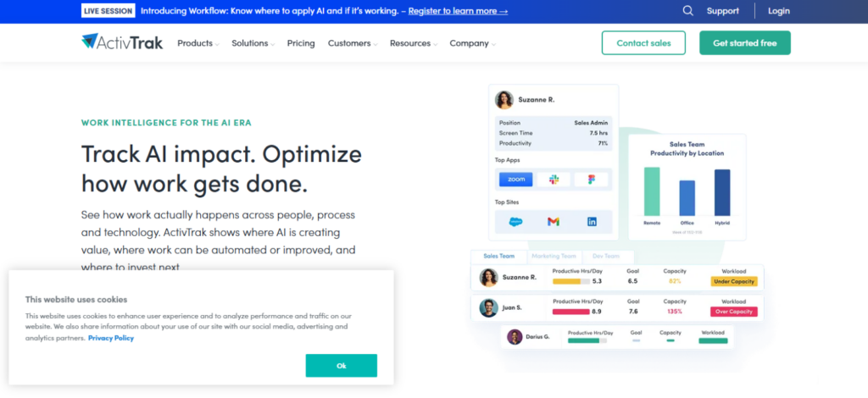Click Get started free button

click(x=744, y=42)
